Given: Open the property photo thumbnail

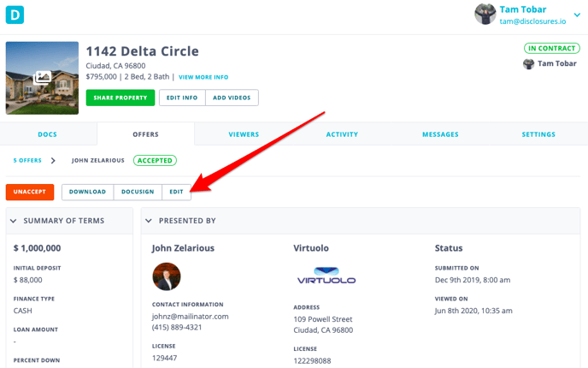Looking at the screenshot, I should [x=41, y=77].
